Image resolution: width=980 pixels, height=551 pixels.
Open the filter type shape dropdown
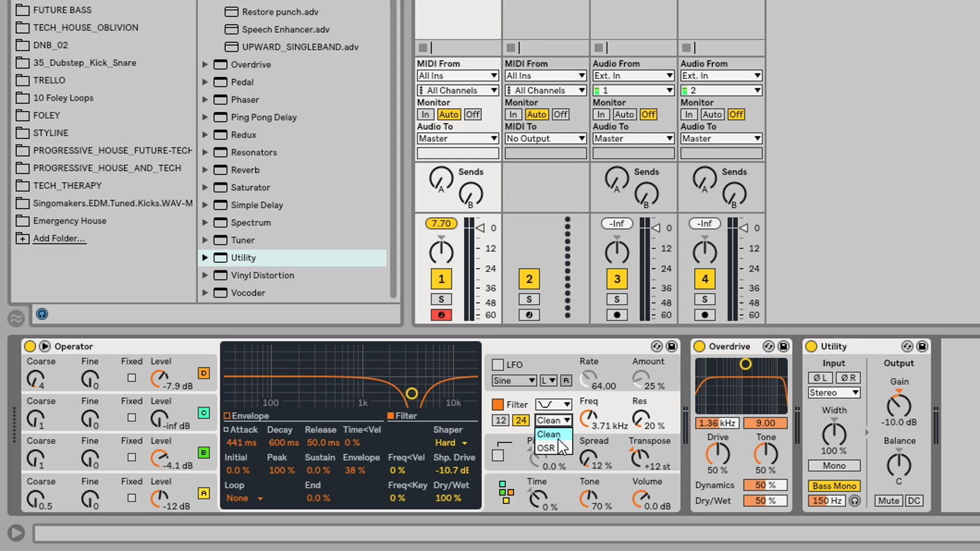pyautogui.click(x=553, y=405)
